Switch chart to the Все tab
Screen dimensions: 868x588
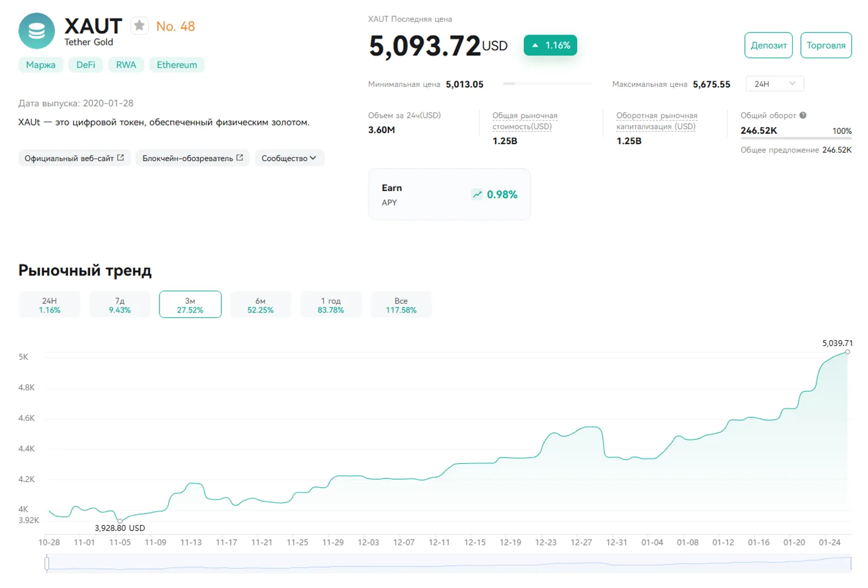[401, 305]
